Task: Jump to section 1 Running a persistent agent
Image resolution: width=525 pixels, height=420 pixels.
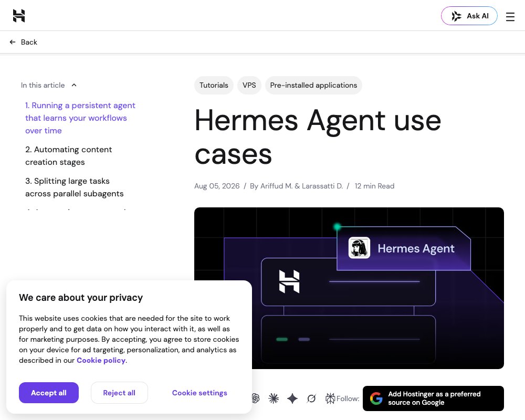Action: pyautogui.click(x=80, y=118)
